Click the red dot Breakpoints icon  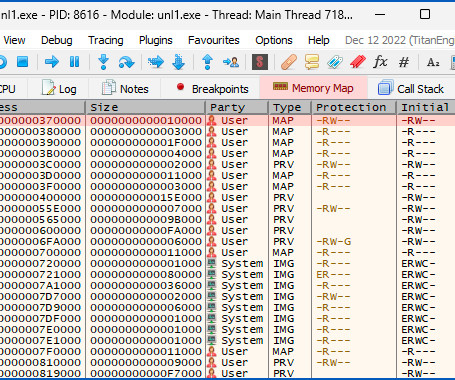[180, 87]
